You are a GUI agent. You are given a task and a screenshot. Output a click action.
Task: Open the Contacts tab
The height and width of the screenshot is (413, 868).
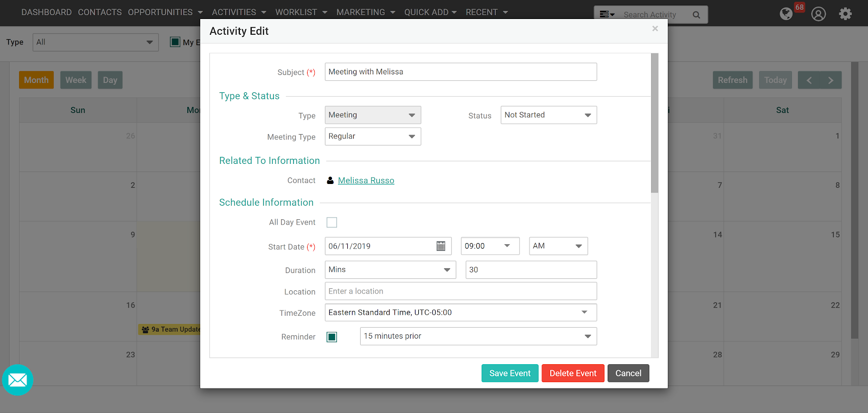point(100,12)
